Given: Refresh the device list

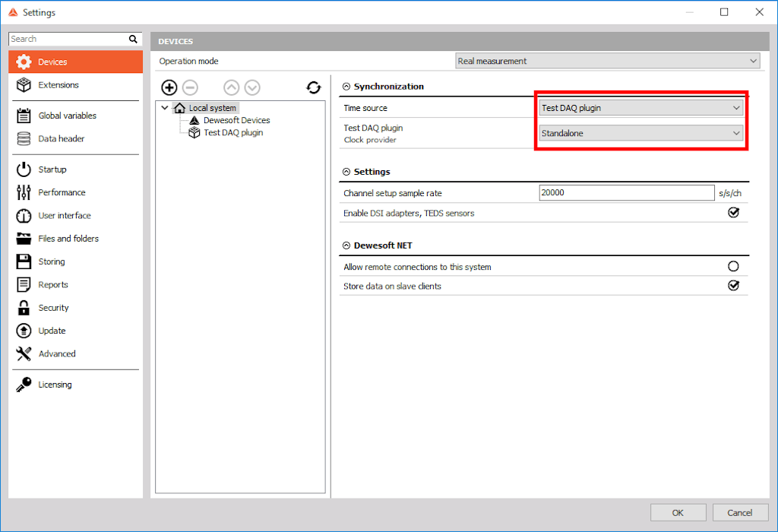Looking at the screenshot, I should (x=314, y=88).
